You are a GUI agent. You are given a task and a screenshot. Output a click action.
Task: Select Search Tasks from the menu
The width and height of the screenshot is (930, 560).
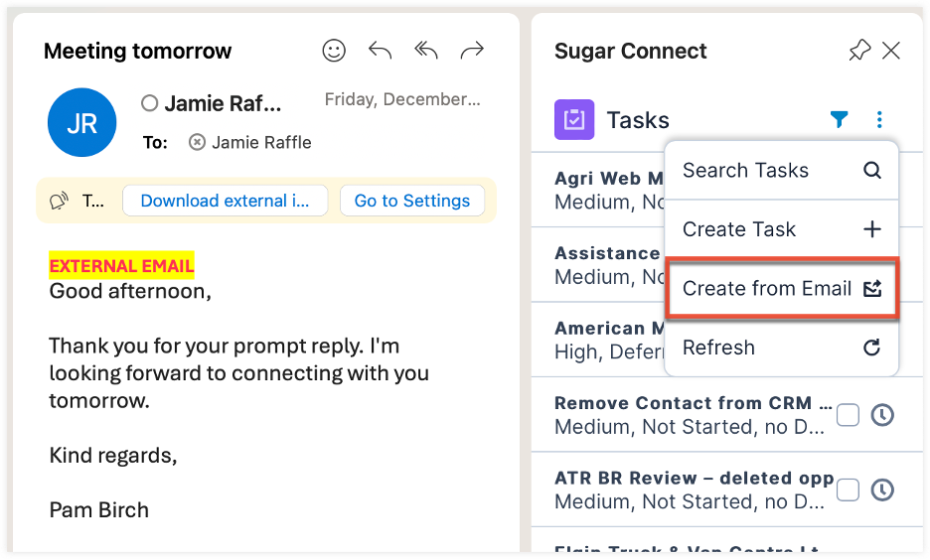(781, 171)
